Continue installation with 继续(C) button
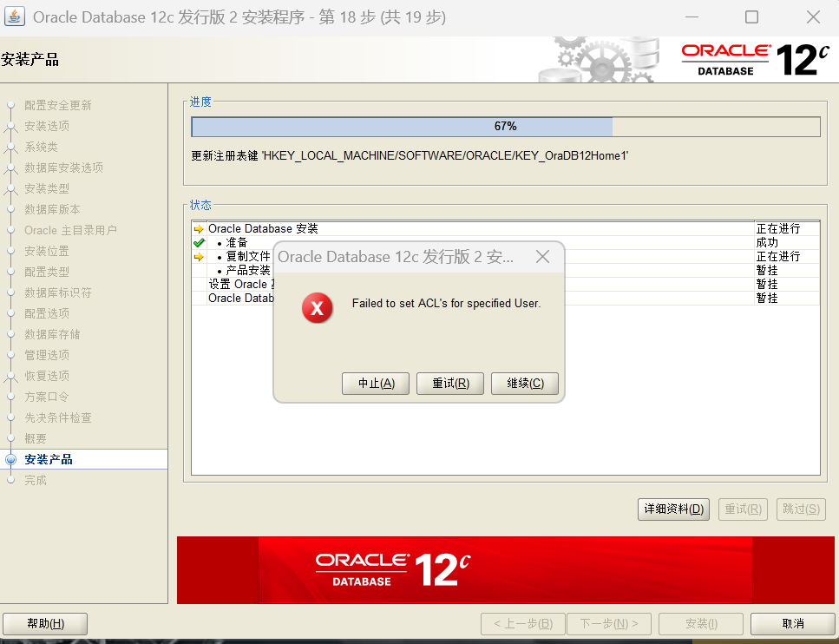The width and height of the screenshot is (839, 644). coord(525,384)
